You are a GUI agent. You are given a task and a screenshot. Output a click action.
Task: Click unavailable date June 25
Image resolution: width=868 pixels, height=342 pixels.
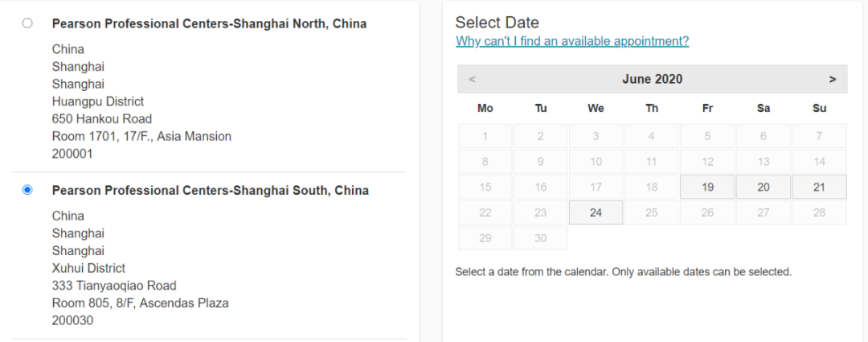click(652, 212)
